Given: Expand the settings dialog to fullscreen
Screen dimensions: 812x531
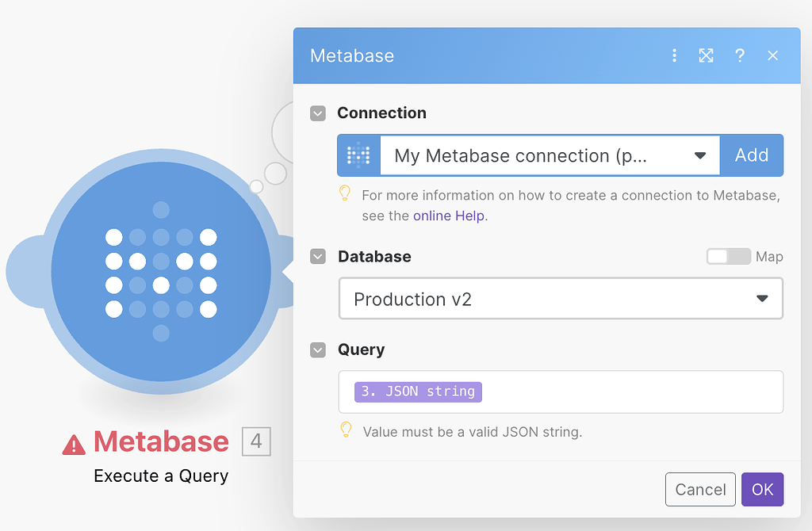Looking at the screenshot, I should (706, 55).
